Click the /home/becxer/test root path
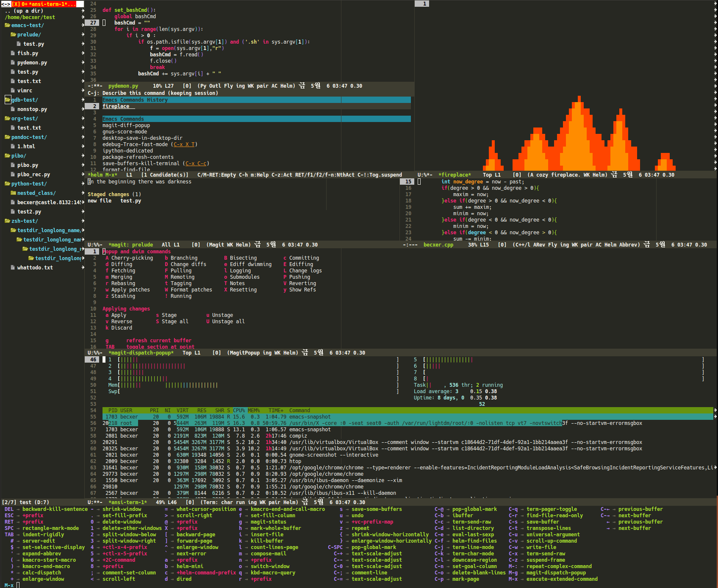This screenshot has width=718, height=588. tap(30, 17)
